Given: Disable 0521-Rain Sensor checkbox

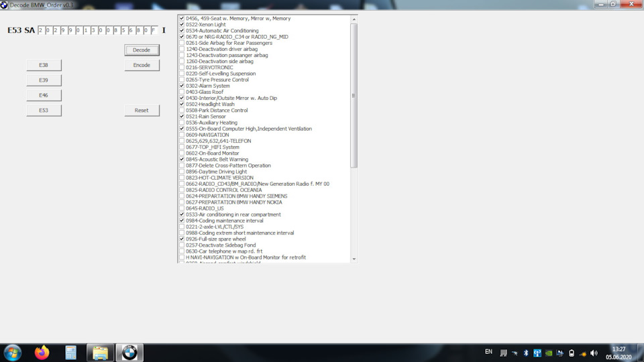Looking at the screenshot, I should click(182, 117).
